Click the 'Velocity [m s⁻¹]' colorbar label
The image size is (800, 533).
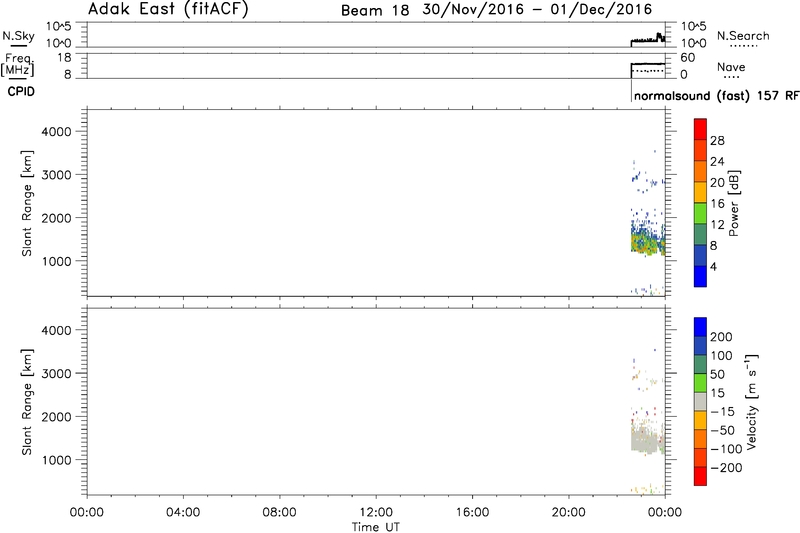point(751,402)
